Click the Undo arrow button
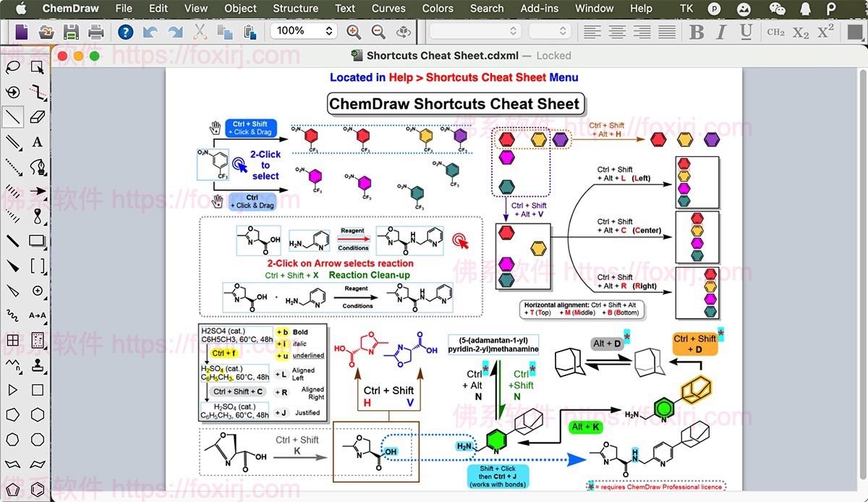This screenshot has height=502, width=868. coord(150,32)
